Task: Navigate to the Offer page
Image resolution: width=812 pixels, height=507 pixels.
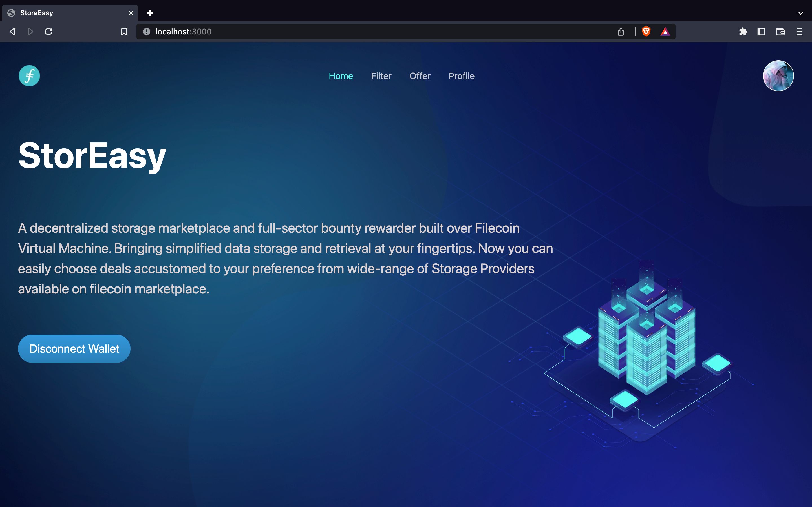Action: [420, 76]
